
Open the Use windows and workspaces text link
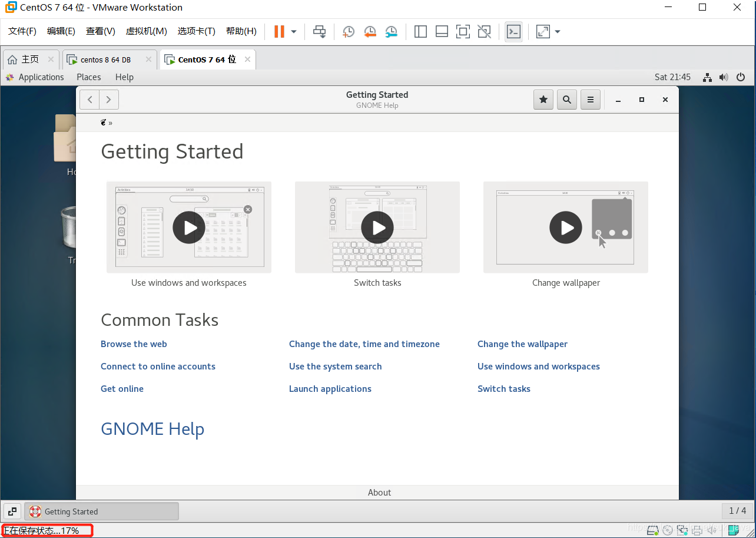point(539,367)
